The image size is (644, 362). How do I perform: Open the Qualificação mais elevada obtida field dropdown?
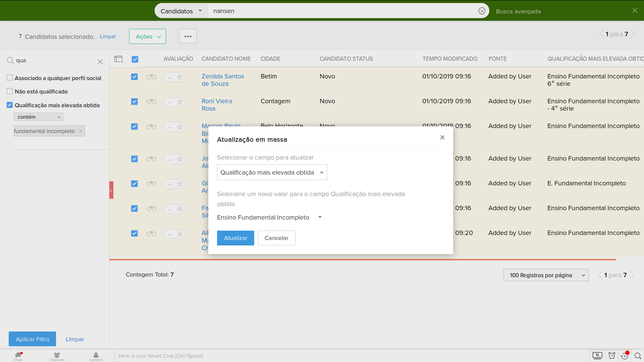point(272,172)
